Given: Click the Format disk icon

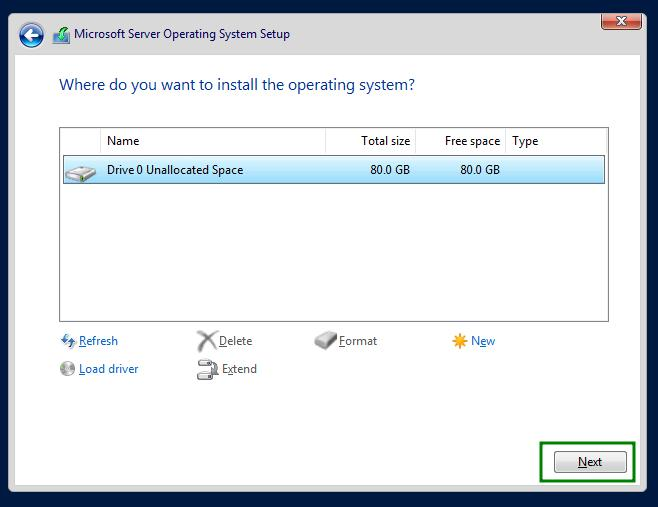Looking at the screenshot, I should (x=326, y=340).
